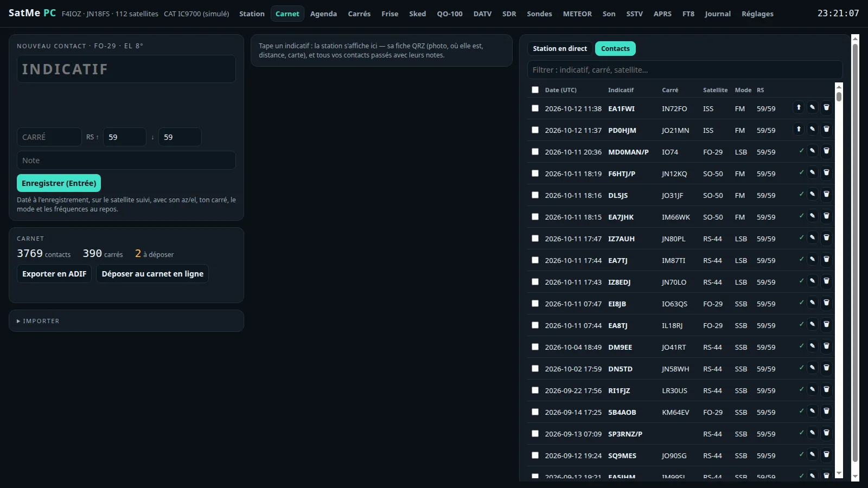Select the DL5JS row checkbox
Image resolution: width=868 pixels, height=488 pixels.
click(x=535, y=195)
